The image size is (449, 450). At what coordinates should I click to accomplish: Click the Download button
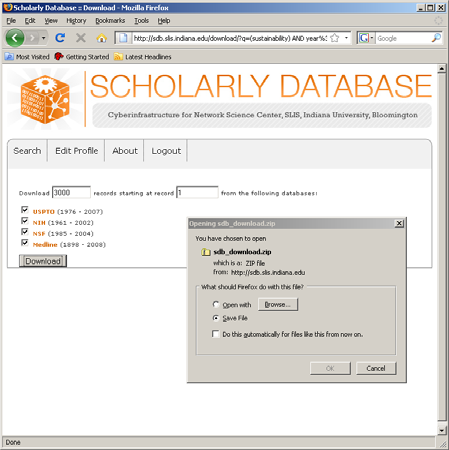pos(43,261)
